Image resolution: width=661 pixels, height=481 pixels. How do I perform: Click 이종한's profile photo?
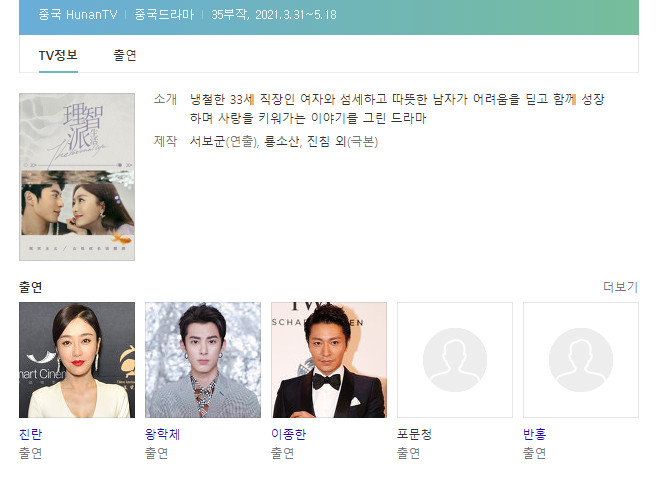click(329, 360)
